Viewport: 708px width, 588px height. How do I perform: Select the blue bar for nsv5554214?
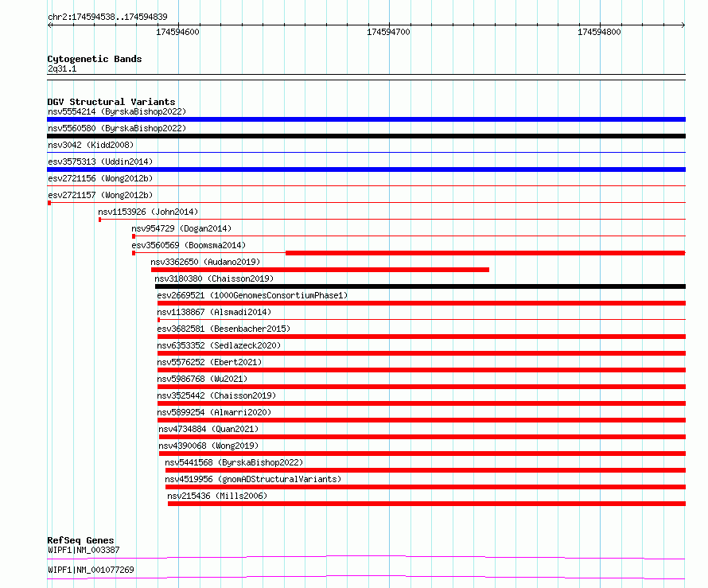366,119
